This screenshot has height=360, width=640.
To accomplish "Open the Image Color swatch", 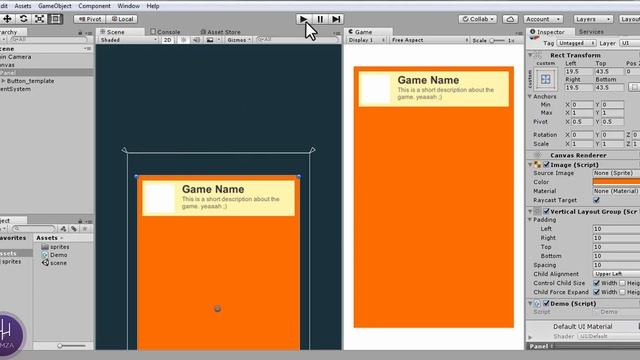I will click(616, 182).
